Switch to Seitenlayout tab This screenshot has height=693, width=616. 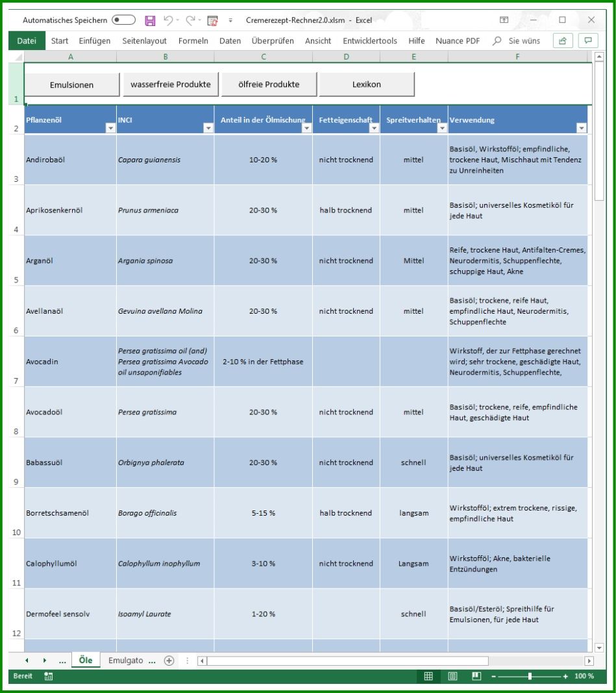point(144,41)
